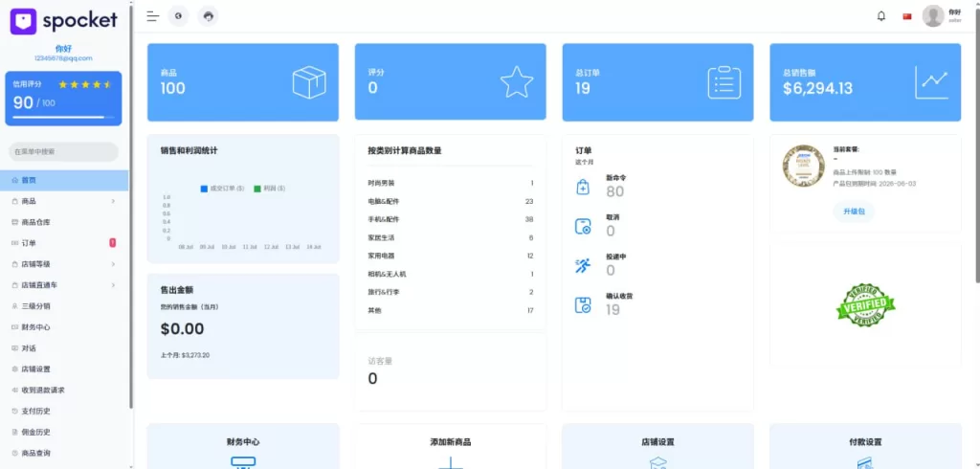Click the green Verified badge
The width and height of the screenshot is (980, 469).
(x=865, y=305)
